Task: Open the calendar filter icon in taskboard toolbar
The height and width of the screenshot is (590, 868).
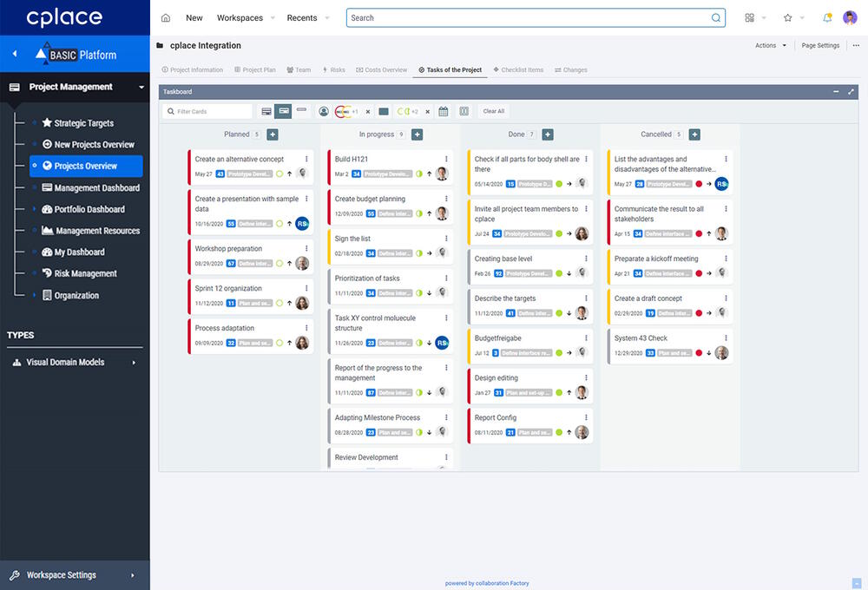Action: point(444,111)
